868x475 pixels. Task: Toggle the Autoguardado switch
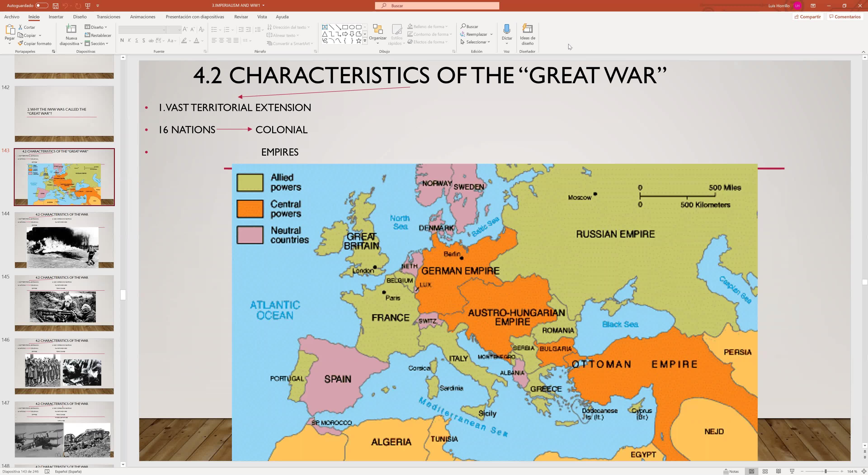41,6
